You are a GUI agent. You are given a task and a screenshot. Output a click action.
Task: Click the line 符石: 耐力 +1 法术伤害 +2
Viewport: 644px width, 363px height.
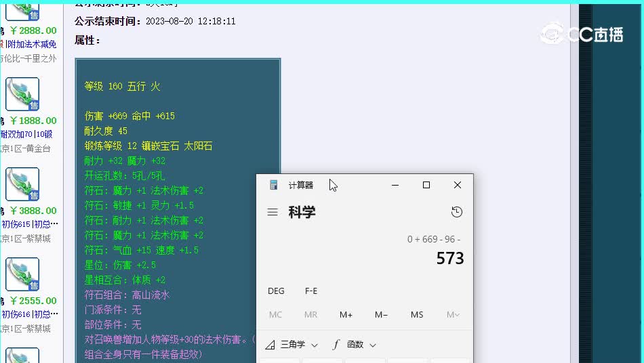[144, 220]
